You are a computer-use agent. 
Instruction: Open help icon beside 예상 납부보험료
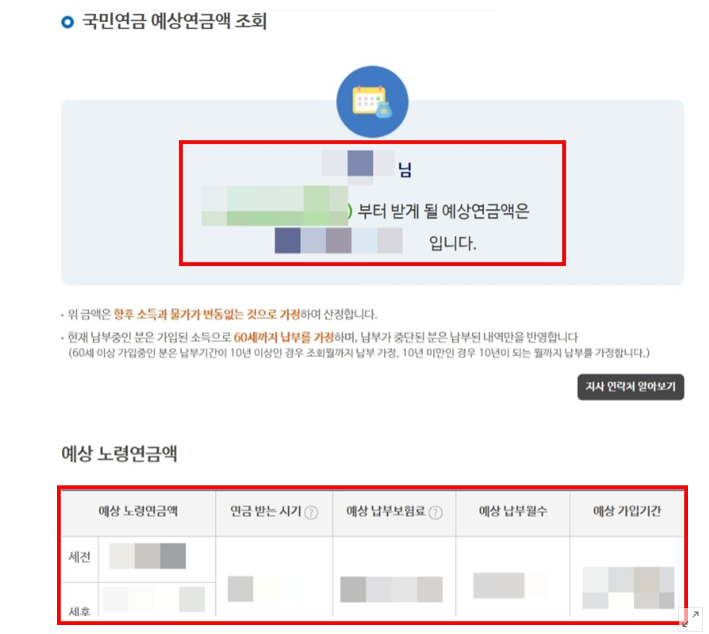pos(435,513)
